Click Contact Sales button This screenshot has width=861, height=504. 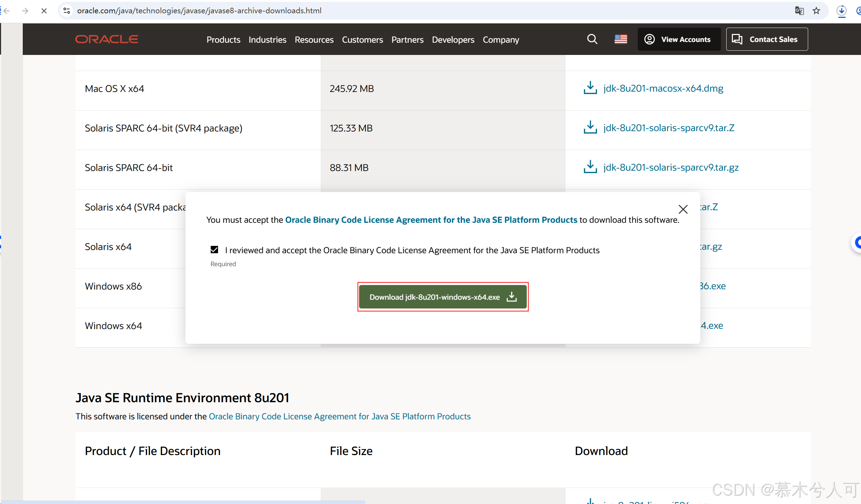tap(767, 39)
